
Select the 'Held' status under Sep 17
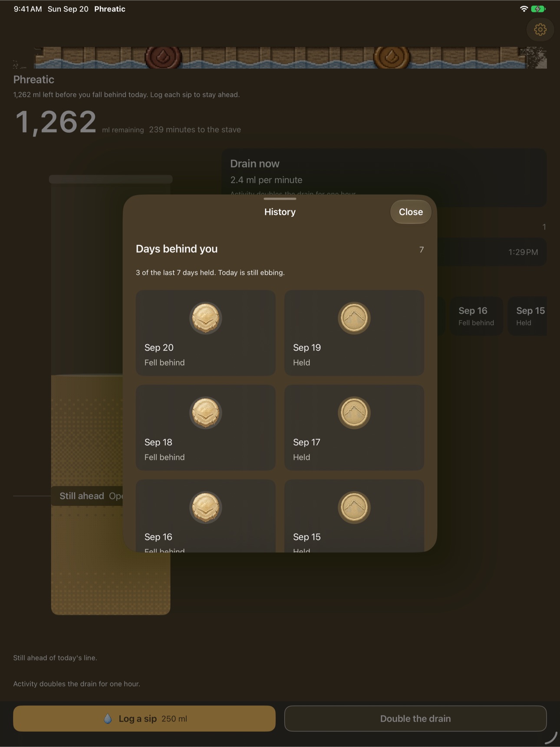point(302,457)
